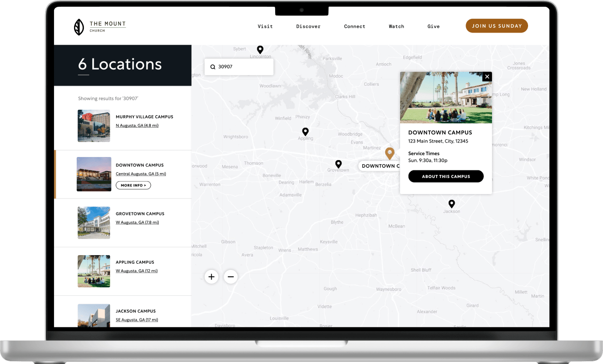Click SE Augusta, GA (17 mi) link
This screenshot has width=603, height=364.
pyautogui.click(x=137, y=319)
